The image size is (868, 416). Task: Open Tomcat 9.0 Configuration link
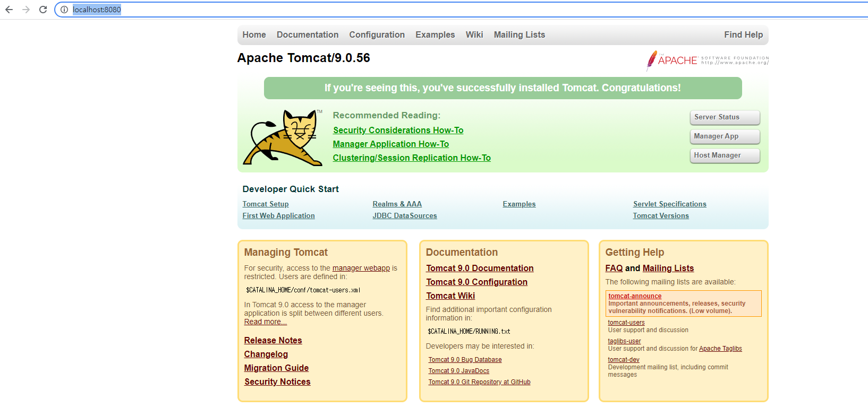point(476,282)
